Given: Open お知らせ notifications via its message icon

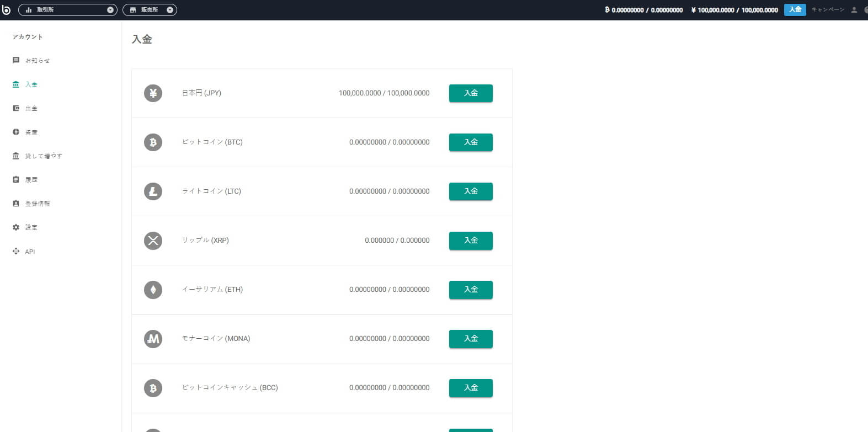Looking at the screenshot, I should [16, 60].
